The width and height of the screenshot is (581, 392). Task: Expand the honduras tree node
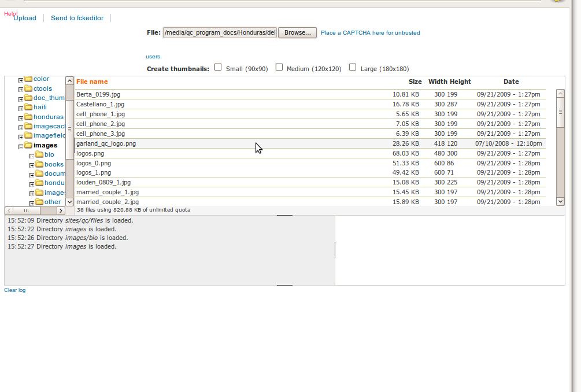point(21,117)
